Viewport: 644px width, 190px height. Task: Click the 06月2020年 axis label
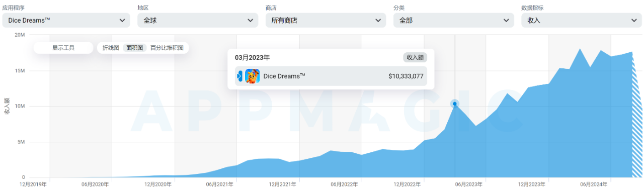pyautogui.click(x=95, y=184)
